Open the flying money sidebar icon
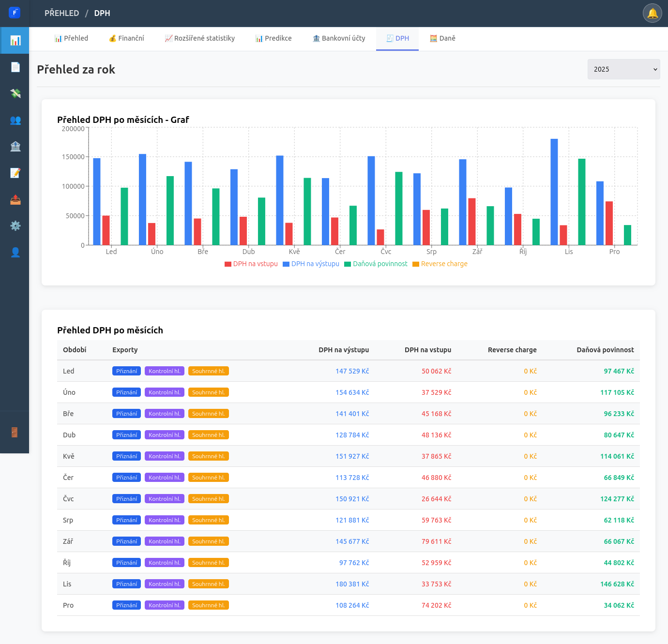The width and height of the screenshot is (668, 644). [15, 93]
